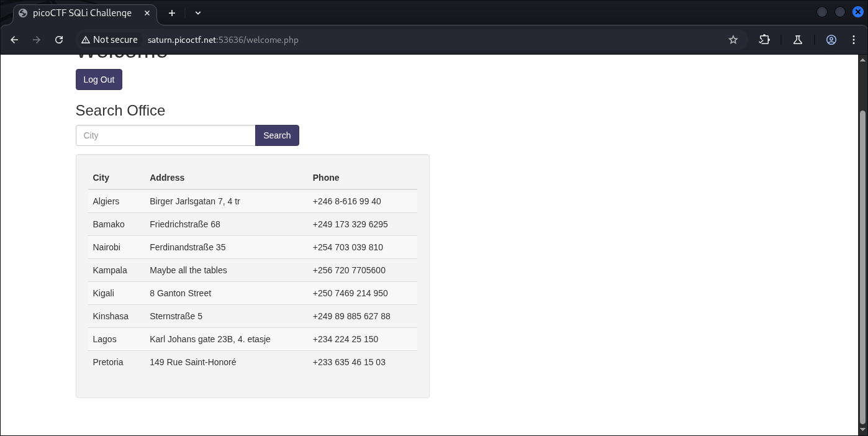Click the browser back arrow
Screen dimensions: 868x436
tap(14, 40)
